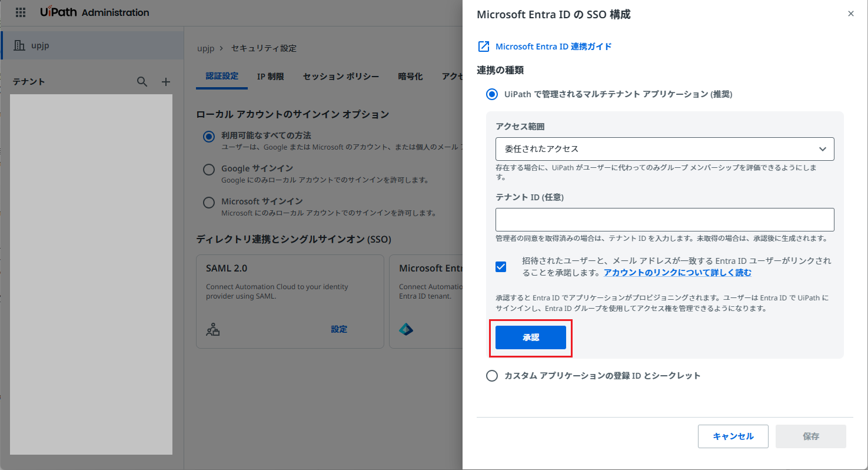Screen dimensions: 868x470
Task: Close the SSO configuration panel
Action: click(x=851, y=14)
